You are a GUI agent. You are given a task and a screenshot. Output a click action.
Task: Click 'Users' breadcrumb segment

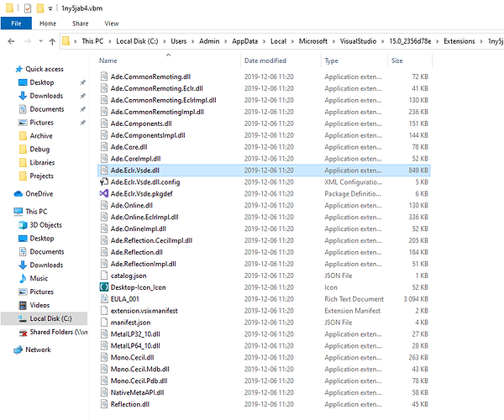coord(179,41)
